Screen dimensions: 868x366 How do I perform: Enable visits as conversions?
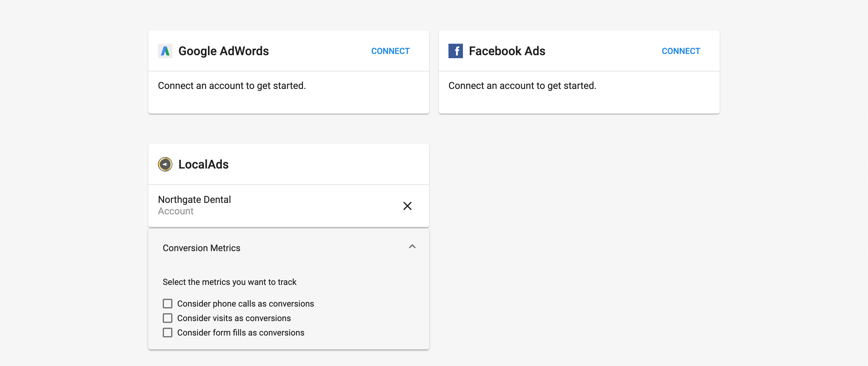click(168, 318)
